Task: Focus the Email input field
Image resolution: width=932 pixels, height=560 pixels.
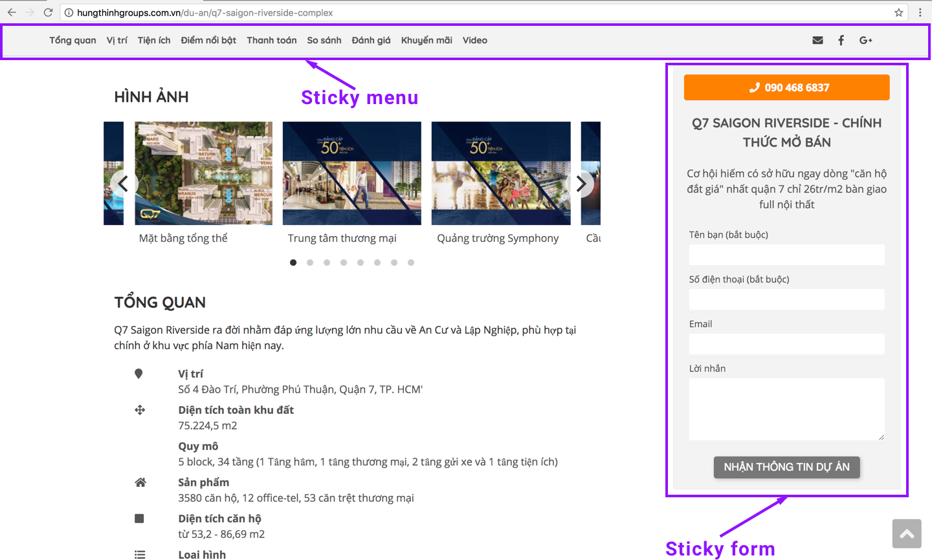Action: tap(786, 344)
